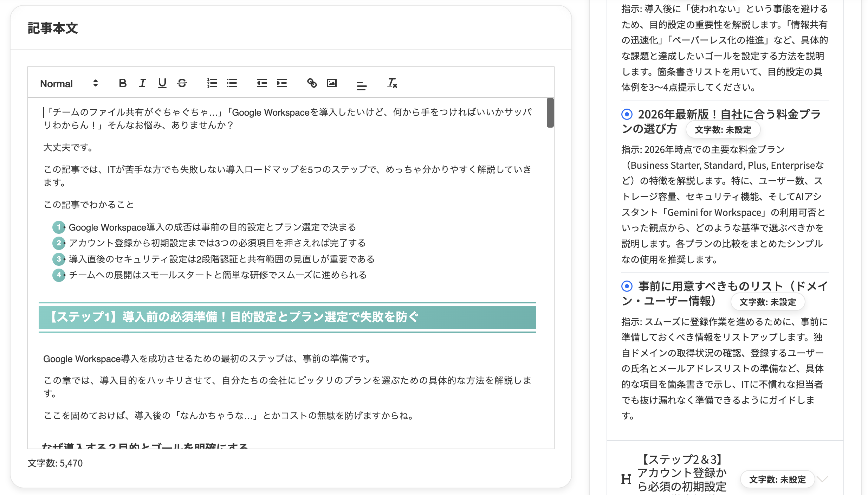Insert a bullet list
The height and width of the screenshot is (495, 868).
(232, 83)
